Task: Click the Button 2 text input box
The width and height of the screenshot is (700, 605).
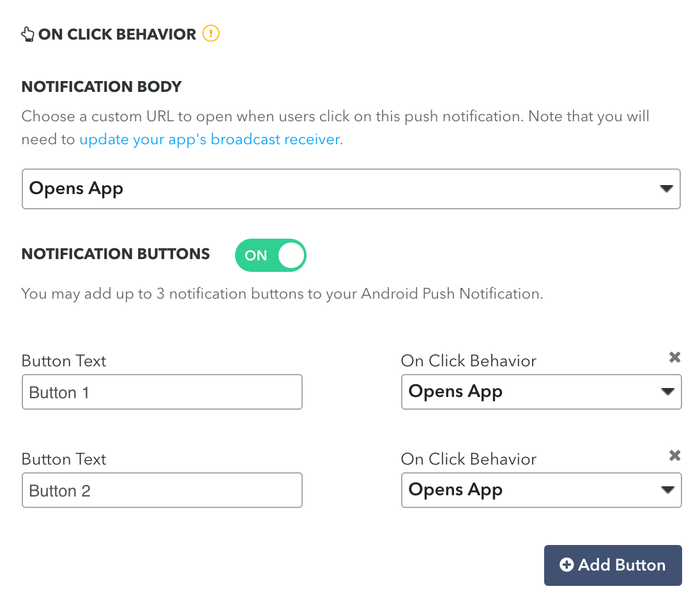Action: click(x=162, y=489)
